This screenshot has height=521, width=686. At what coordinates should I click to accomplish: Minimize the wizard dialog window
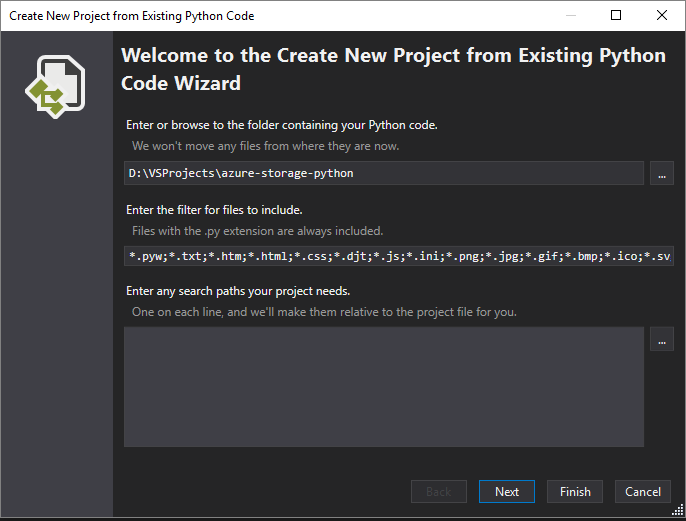570,16
